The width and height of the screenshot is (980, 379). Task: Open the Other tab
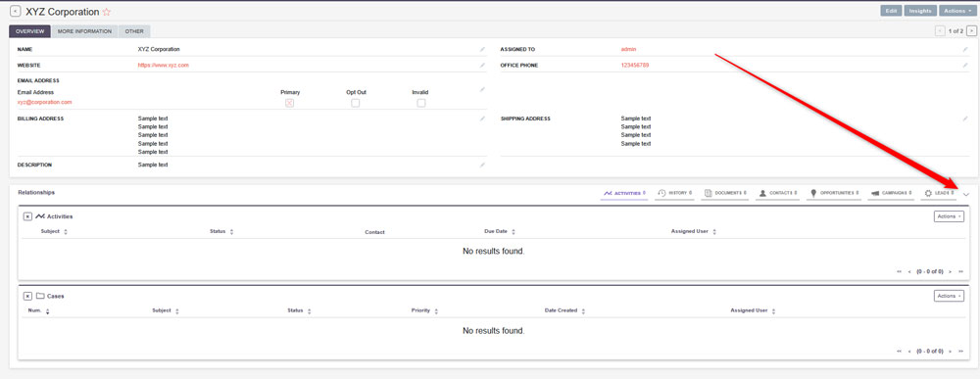click(x=133, y=31)
